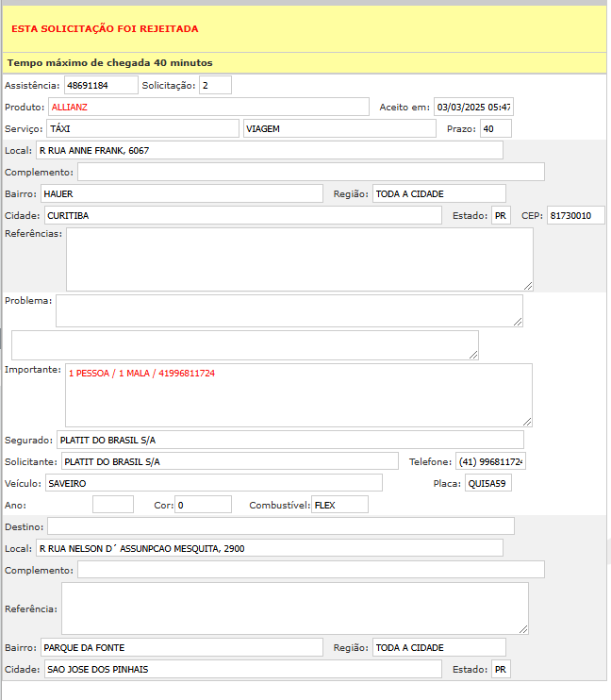Click the destination address with RUA NELSON
Image resolution: width=611 pixels, height=700 pixels.
269,548
